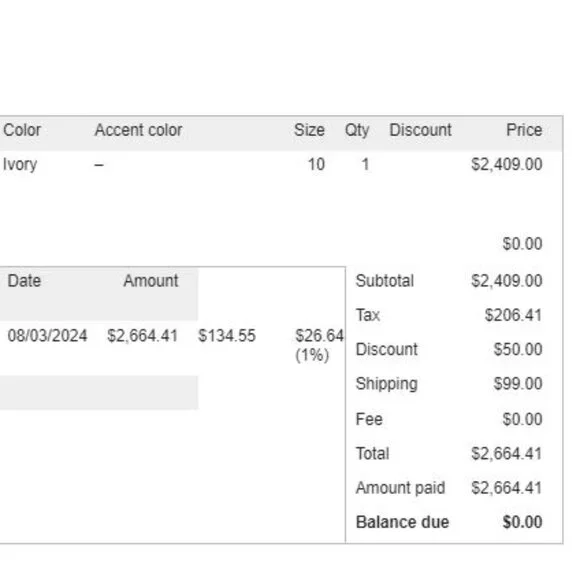Click the Amount header in the payments table

(x=151, y=281)
